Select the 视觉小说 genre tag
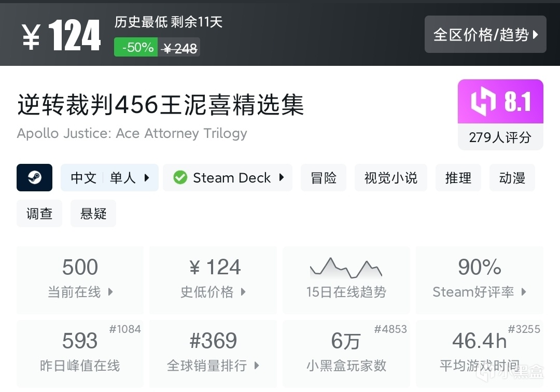560x392 pixels. tap(391, 178)
